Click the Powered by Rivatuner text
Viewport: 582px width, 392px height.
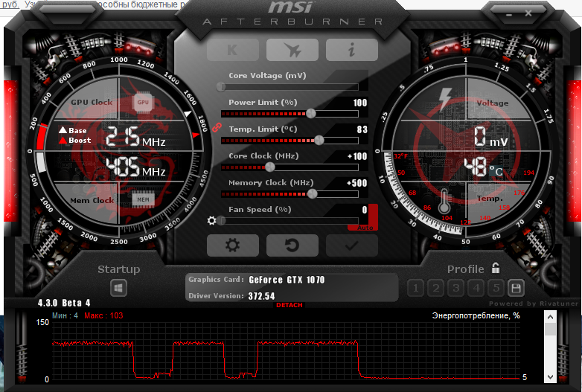tap(534, 303)
